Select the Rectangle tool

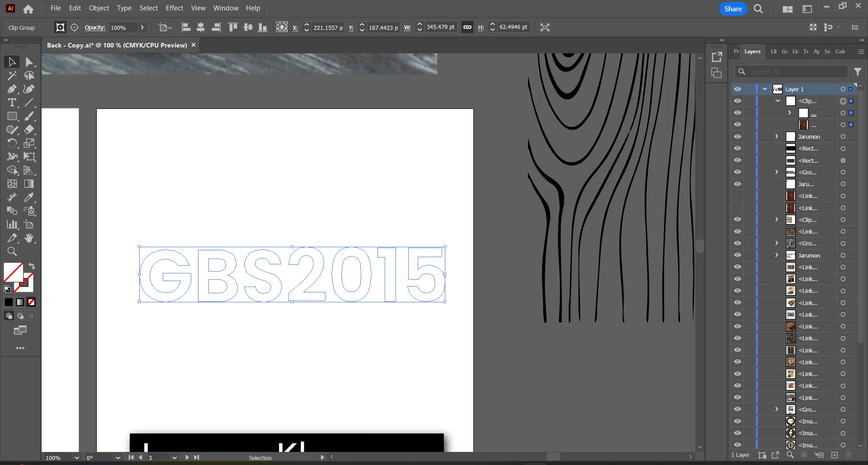[12, 116]
